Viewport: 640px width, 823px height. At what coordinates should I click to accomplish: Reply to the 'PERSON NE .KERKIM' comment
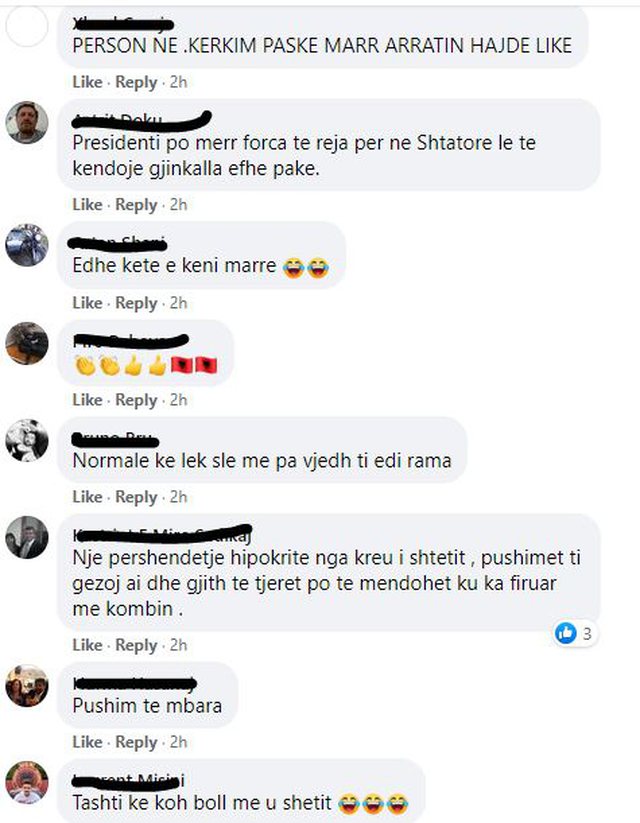pyautogui.click(x=136, y=82)
